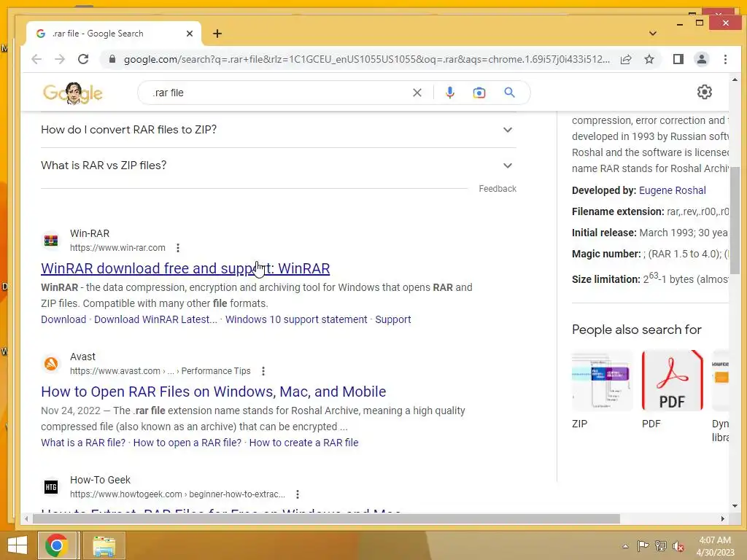
Task: Start voice search with the microphone icon
Action: 449,93
